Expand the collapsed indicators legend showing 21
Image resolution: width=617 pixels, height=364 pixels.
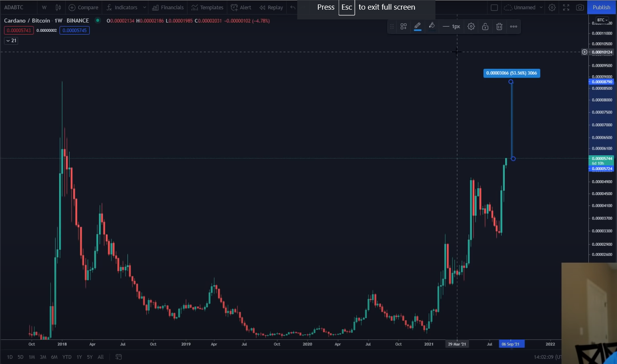[x=11, y=41]
